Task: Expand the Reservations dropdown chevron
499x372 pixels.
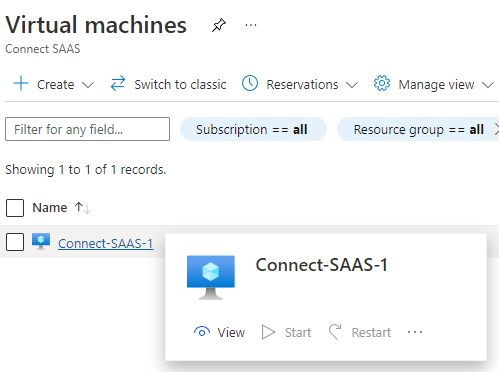Action: (352, 85)
